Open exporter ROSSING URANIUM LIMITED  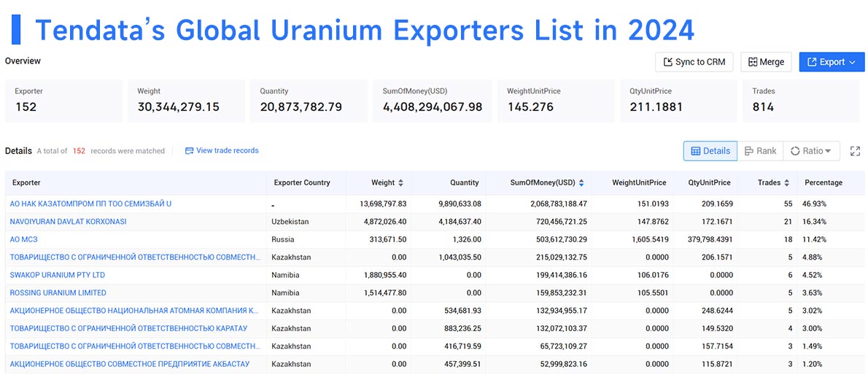58,293
